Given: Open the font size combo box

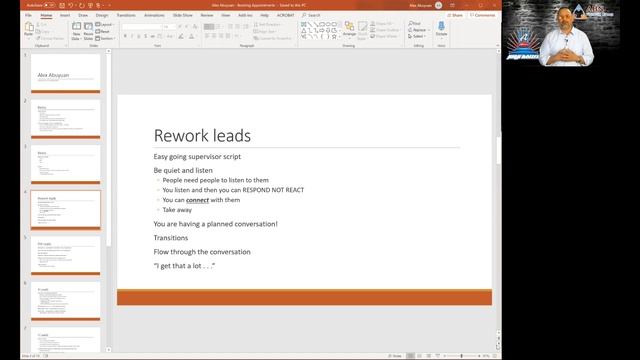Looking at the screenshot, I should tap(169, 27).
